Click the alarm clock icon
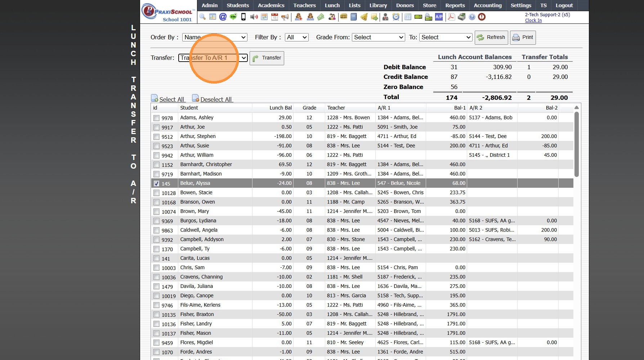Screen dimensions: 644x360 point(396,17)
